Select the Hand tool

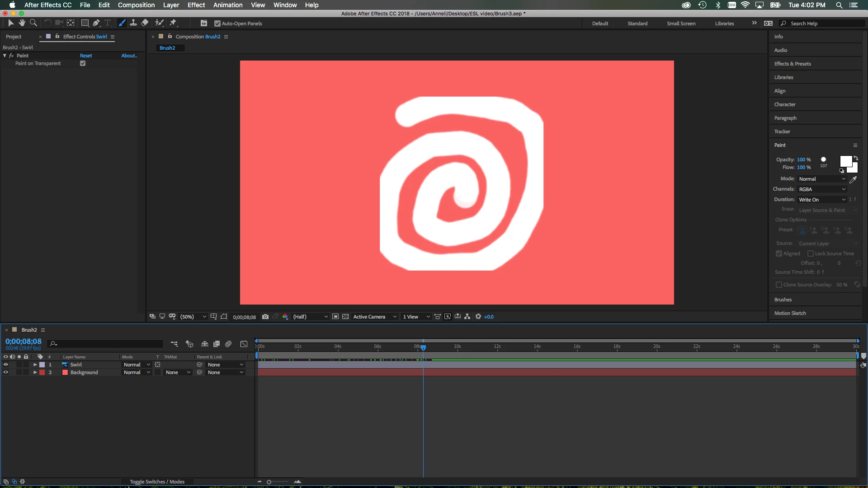(x=22, y=23)
